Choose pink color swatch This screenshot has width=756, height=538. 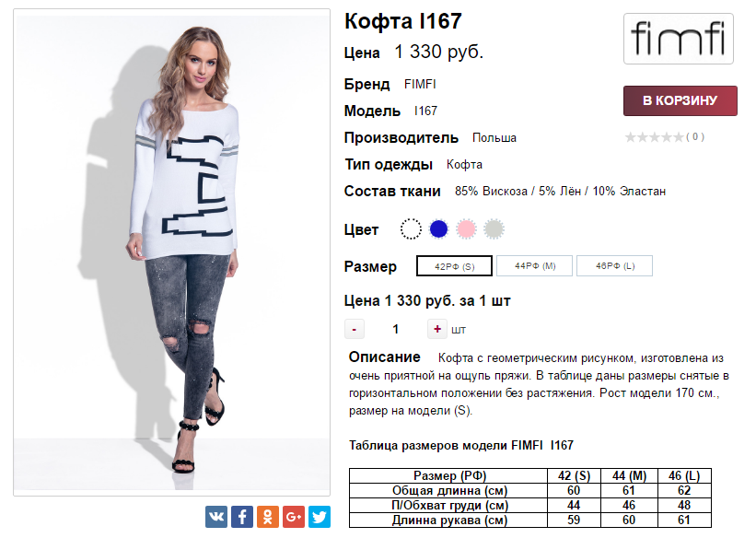(467, 228)
